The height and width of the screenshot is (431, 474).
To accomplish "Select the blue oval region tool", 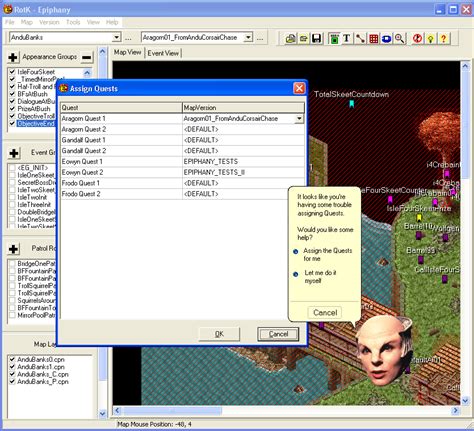I will pos(386,39).
